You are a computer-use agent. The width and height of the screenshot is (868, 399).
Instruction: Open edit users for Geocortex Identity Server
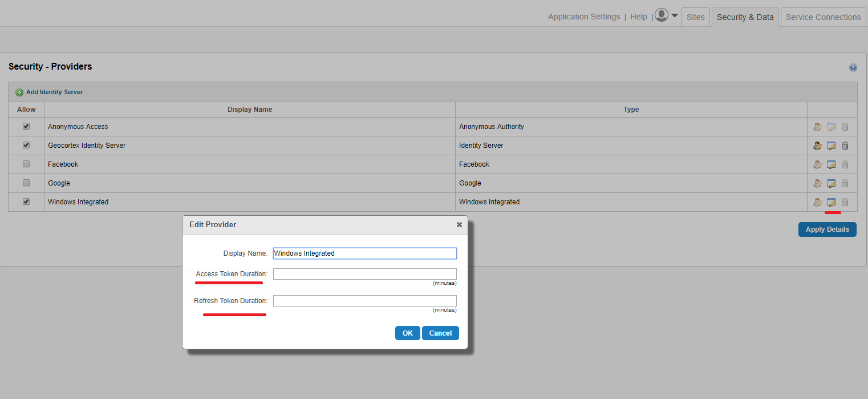click(817, 146)
